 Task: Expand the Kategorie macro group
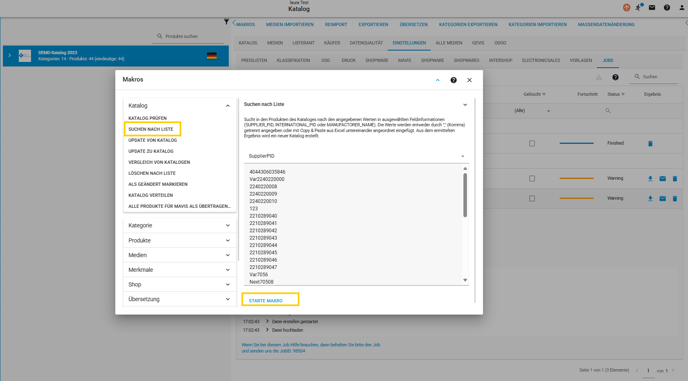(x=227, y=226)
